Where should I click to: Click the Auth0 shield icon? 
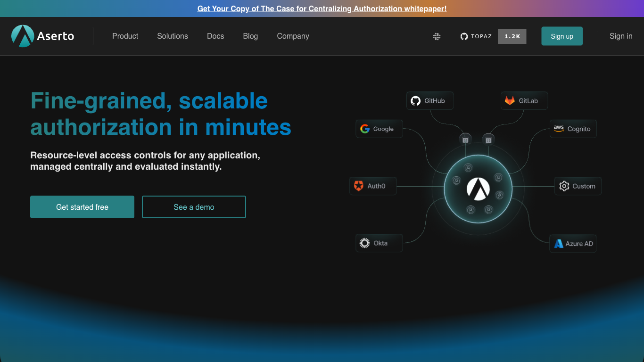pyautogui.click(x=359, y=186)
